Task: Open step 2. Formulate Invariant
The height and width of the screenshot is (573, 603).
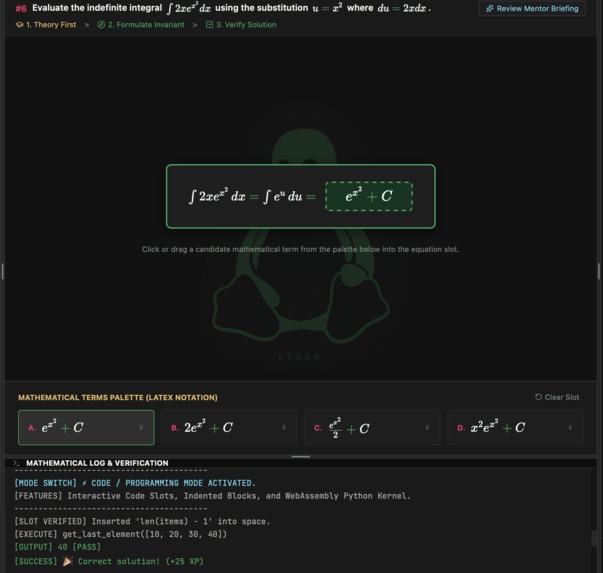Action: tap(141, 25)
